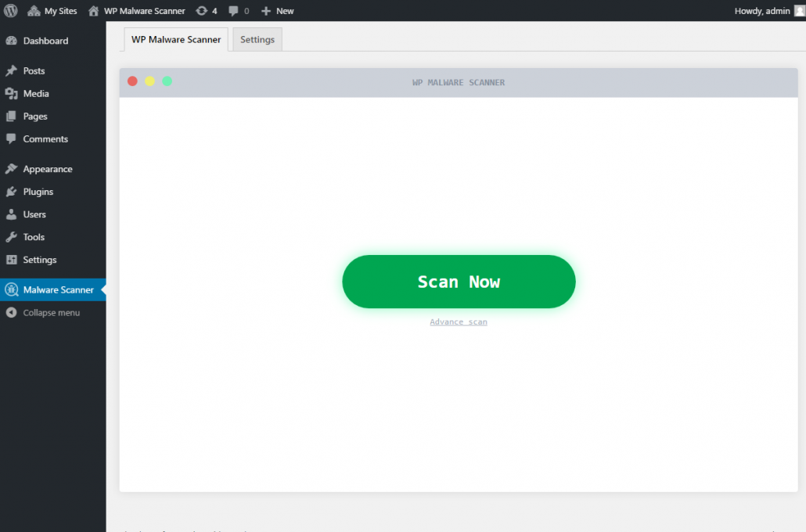Click the My Sites network icon
This screenshot has height=532, width=806.
(34, 10)
